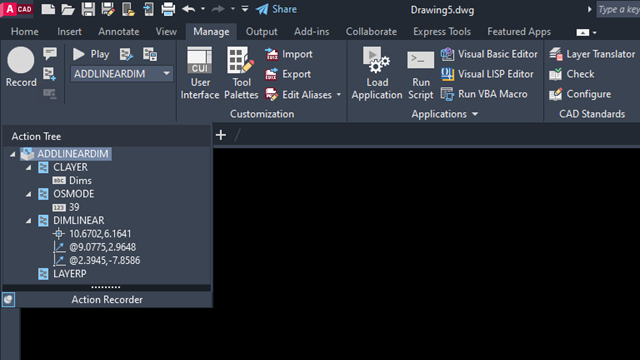Open the Insert ribbon tab

click(x=69, y=31)
